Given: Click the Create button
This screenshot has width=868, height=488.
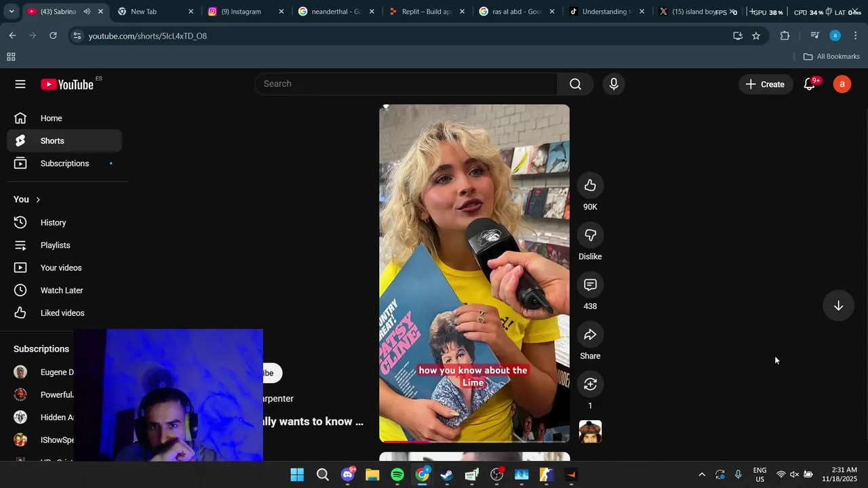Looking at the screenshot, I should point(765,84).
